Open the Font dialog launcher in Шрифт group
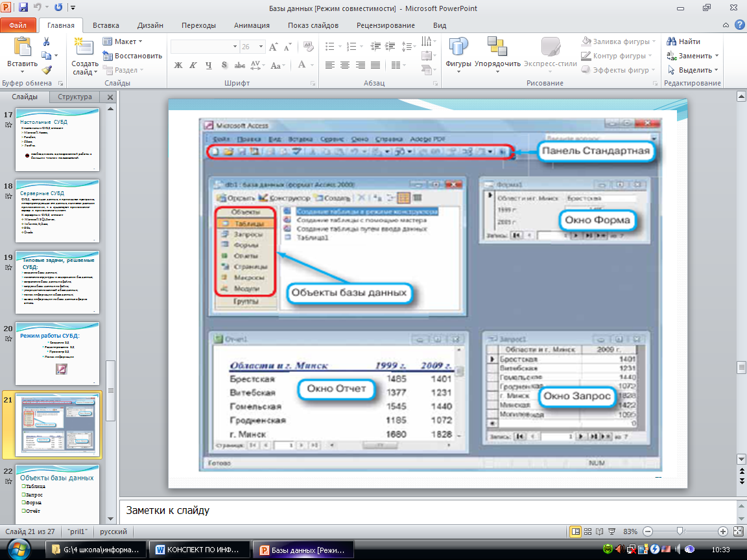Screen dimensions: 747x560 313,84
